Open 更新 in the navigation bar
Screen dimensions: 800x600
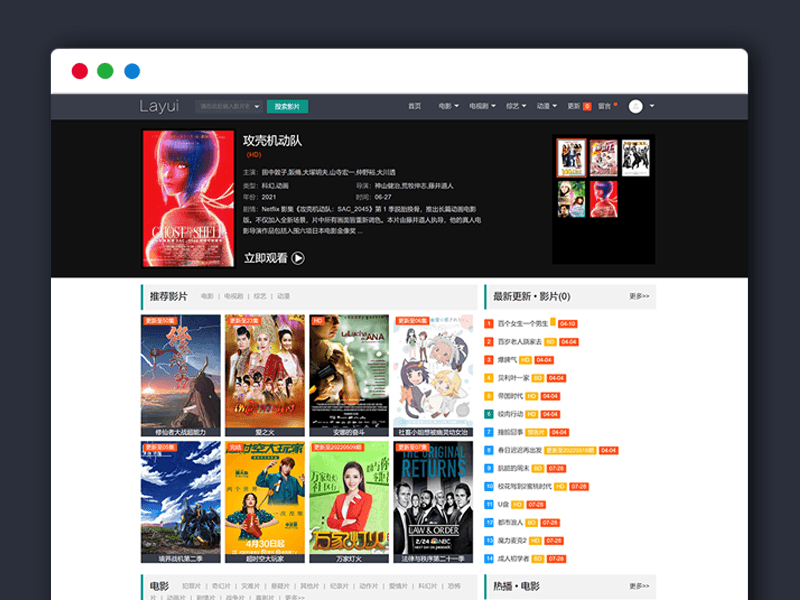[574, 106]
